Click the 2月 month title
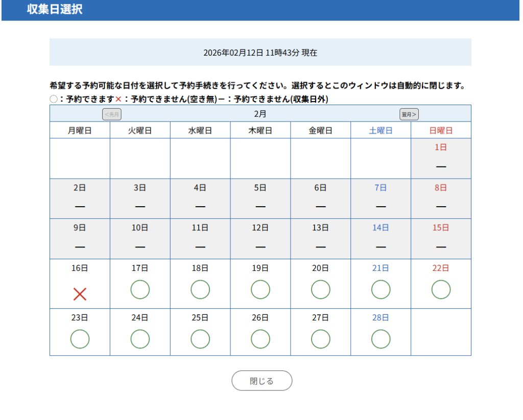Viewport: 523px width, 420px height. [x=260, y=114]
